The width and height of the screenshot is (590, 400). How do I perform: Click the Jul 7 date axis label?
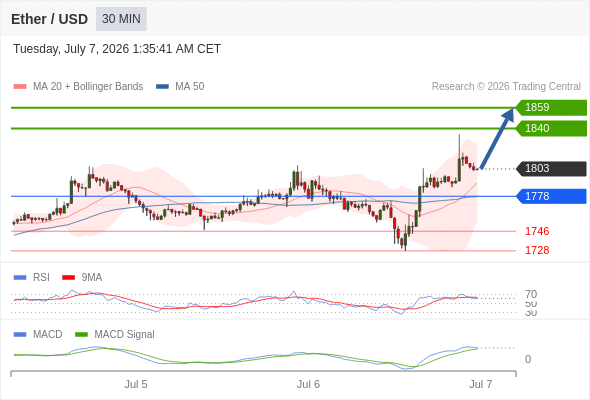pos(481,384)
